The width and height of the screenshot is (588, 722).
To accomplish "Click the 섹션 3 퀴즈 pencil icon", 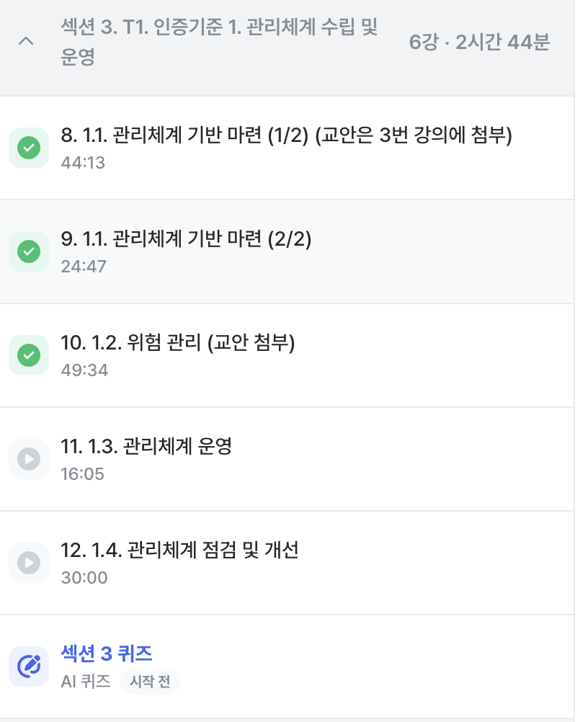I will pos(29,667).
